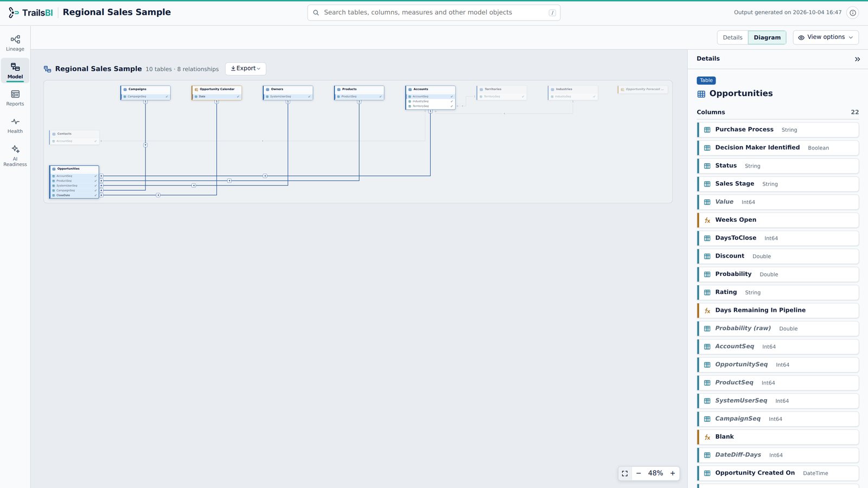868x488 pixels.
Task: Click the output info icon
Action: pyautogui.click(x=853, y=12)
